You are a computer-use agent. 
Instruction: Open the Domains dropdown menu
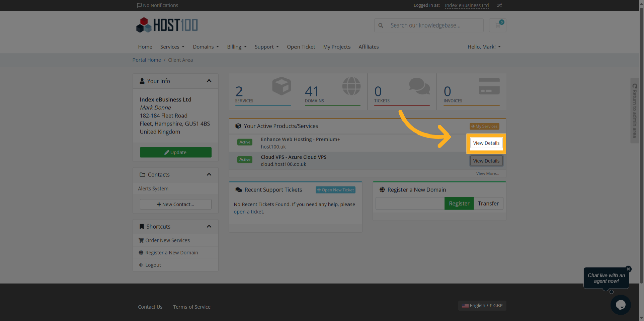(206, 47)
